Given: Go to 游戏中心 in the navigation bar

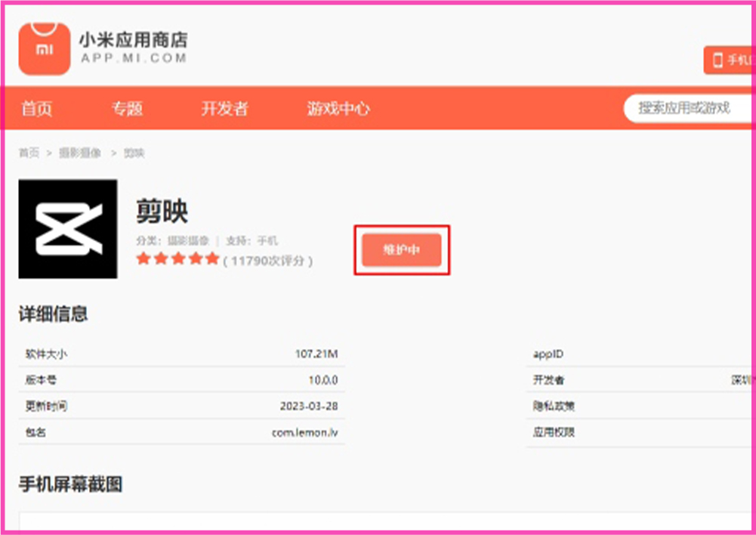Looking at the screenshot, I should click(x=338, y=109).
